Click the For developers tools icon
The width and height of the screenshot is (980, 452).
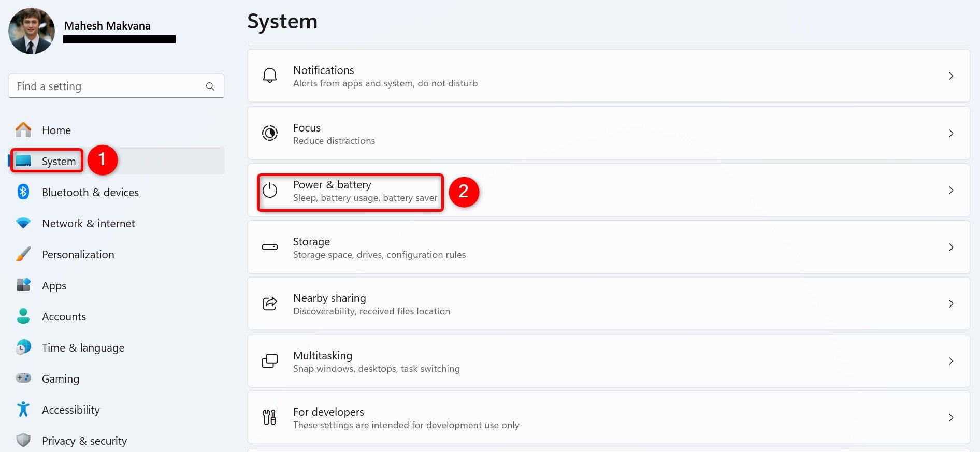269,417
